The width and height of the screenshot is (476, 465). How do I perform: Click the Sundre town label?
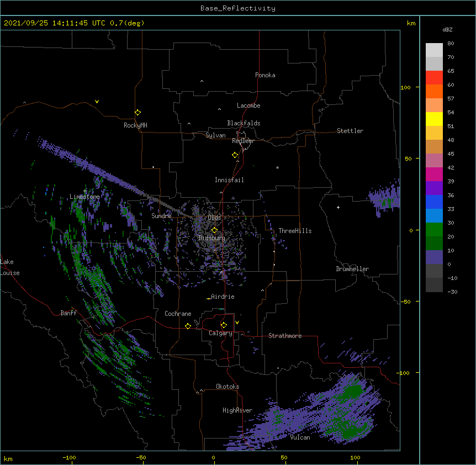click(x=161, y=216)
